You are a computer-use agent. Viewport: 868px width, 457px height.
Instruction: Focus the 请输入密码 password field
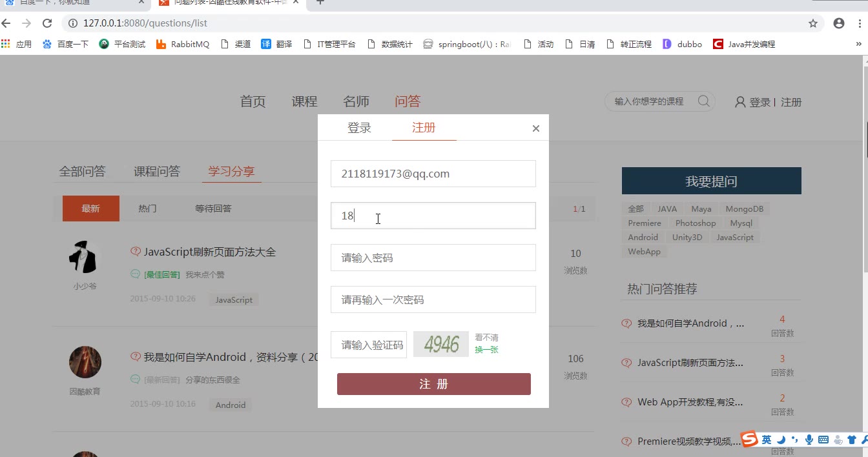coord(433,258)
